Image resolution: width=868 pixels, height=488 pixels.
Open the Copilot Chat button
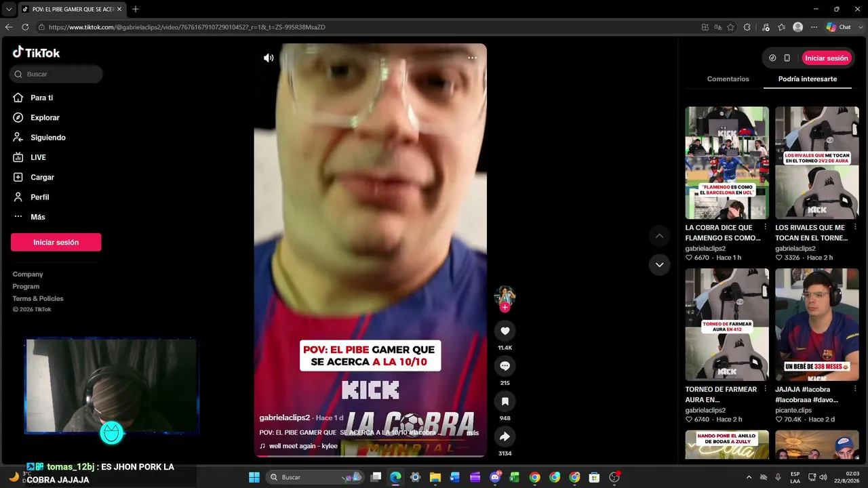tap(839, 27)
